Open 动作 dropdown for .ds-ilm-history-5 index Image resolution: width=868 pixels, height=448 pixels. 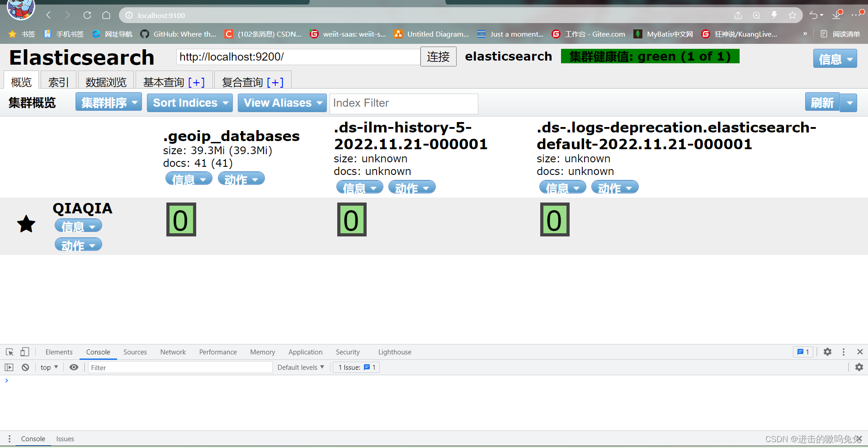pos(412,187)
